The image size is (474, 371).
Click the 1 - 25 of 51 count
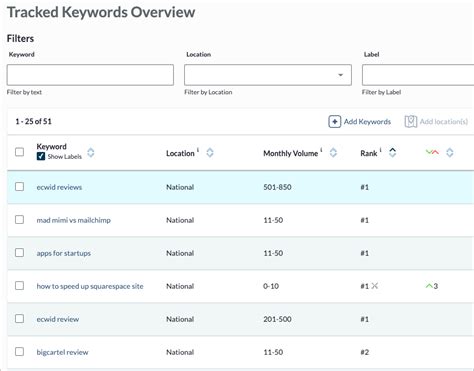pyautogui.click(x=33, y=121)
